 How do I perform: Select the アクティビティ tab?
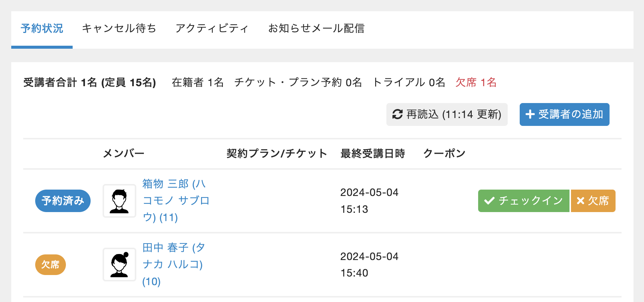212,28
